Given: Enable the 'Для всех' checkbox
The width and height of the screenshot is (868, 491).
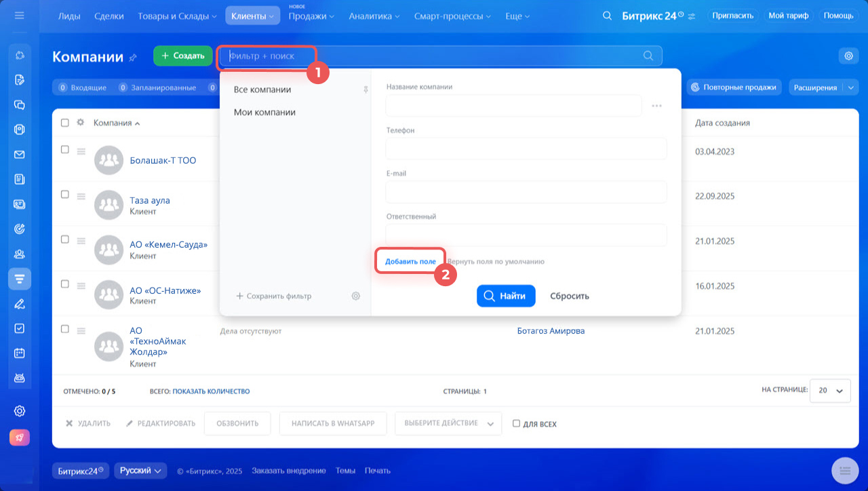Looking at the screenshot, I should point(516,424).
